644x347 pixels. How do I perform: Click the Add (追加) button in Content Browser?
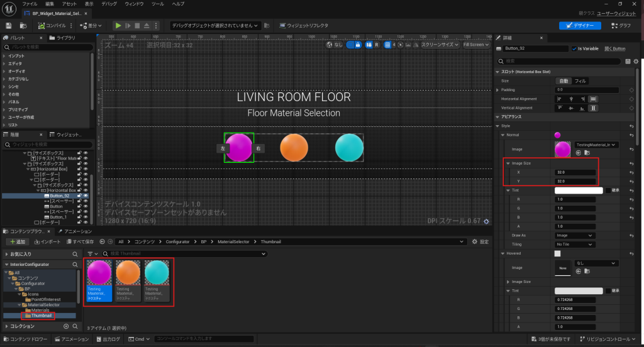(x=18, y=241)
